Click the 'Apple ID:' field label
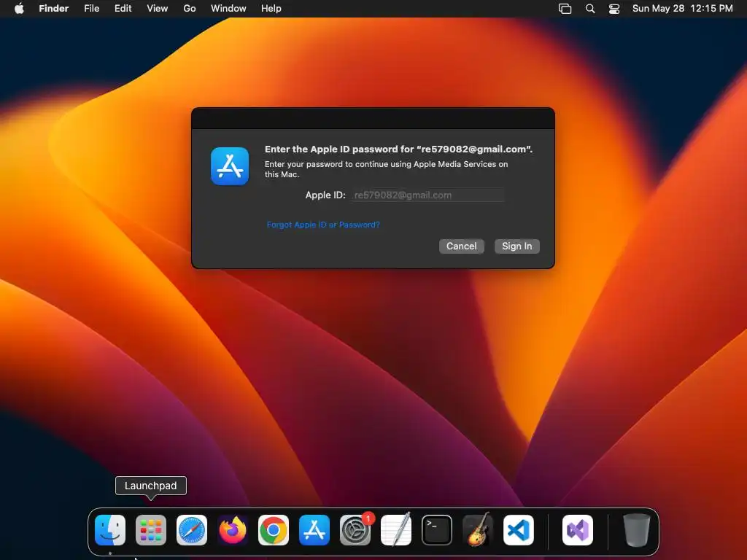 point(325,195)
